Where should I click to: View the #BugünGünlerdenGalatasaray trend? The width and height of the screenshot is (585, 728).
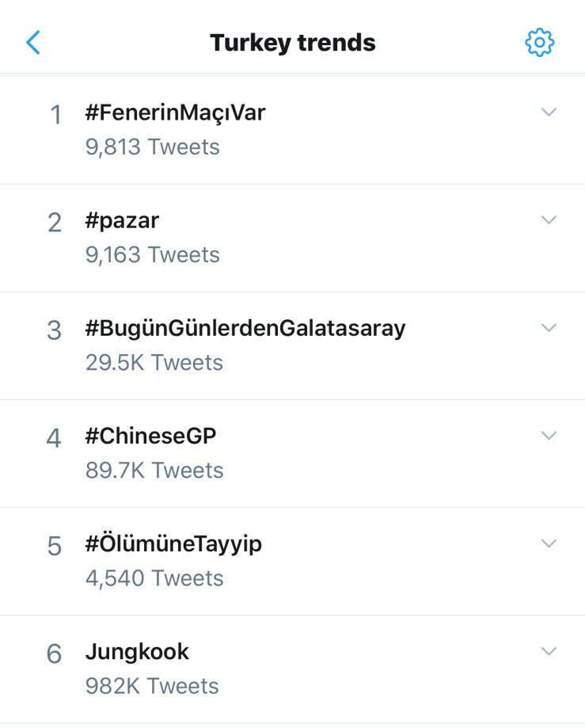245,328
